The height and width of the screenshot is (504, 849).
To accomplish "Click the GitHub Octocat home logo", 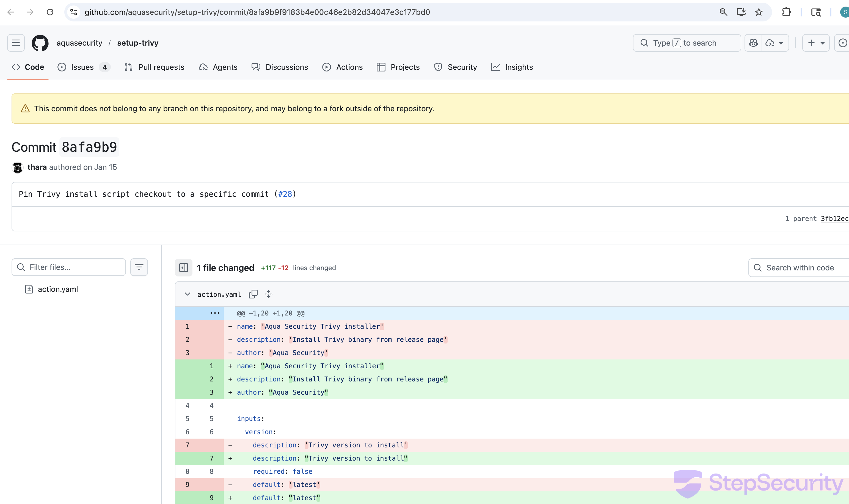I will coord(40,43).
